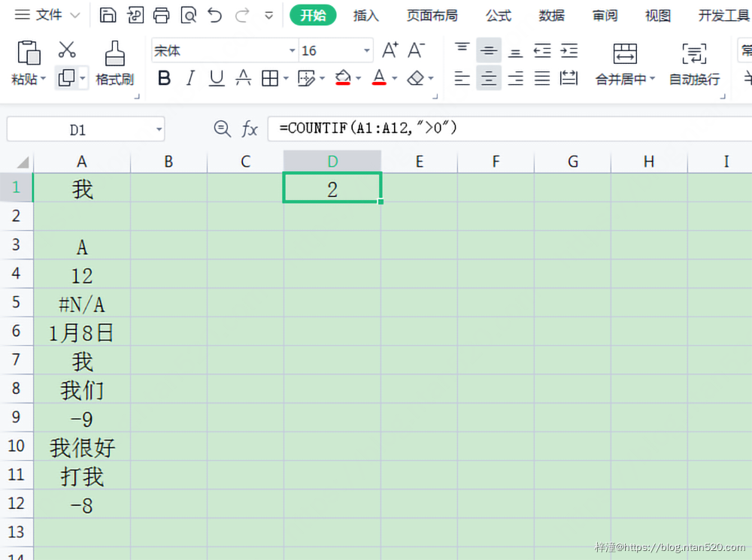Expand the font name dropdown arrow

click(x=292, y=50)
